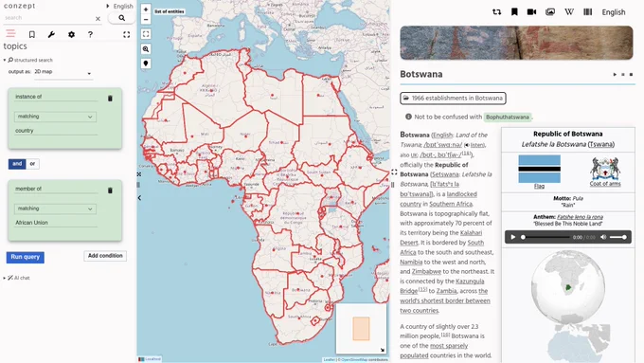Click into the search input field
Screen dimensions: 644x363
click(x=48, y=18)
